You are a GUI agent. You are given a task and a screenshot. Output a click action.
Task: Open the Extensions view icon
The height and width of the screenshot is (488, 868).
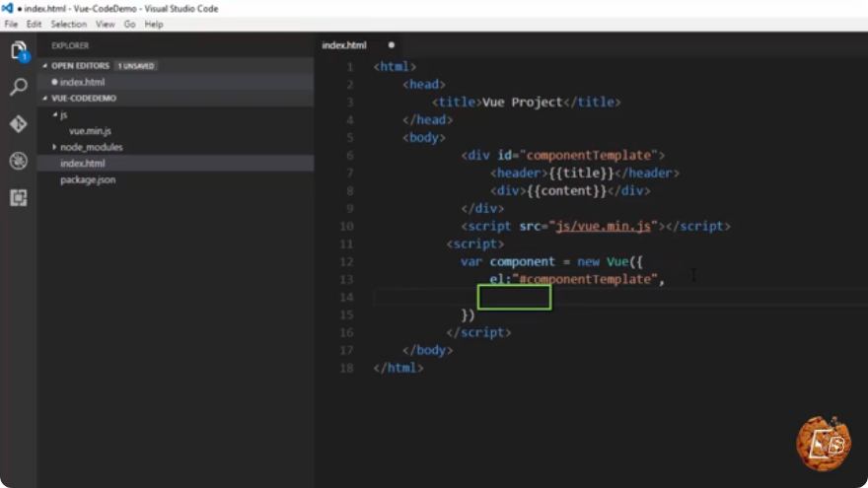click(x=19, y=197)
